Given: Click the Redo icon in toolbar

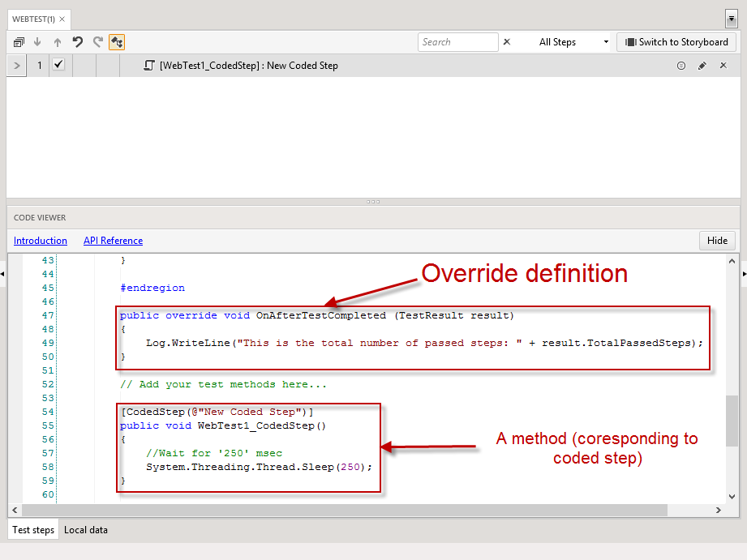Looking at the screenshot, I should click(x=97, y=42).
